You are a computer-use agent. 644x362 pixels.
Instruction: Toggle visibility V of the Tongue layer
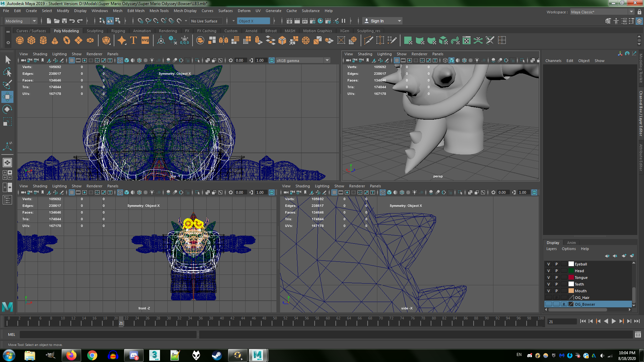[x=549, y=278]
